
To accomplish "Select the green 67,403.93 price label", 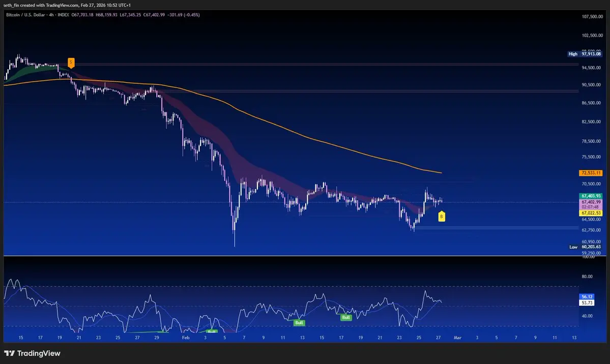I will pyautogui.click(x=591, y=196).
